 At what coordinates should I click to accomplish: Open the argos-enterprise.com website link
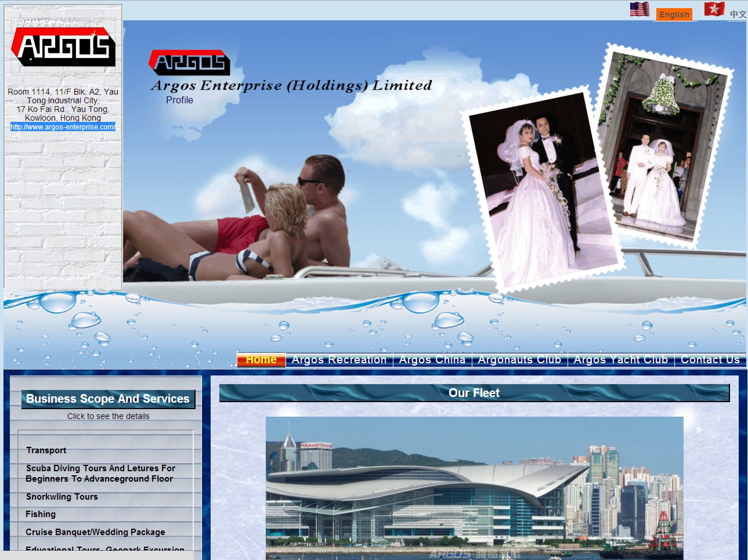63,127
